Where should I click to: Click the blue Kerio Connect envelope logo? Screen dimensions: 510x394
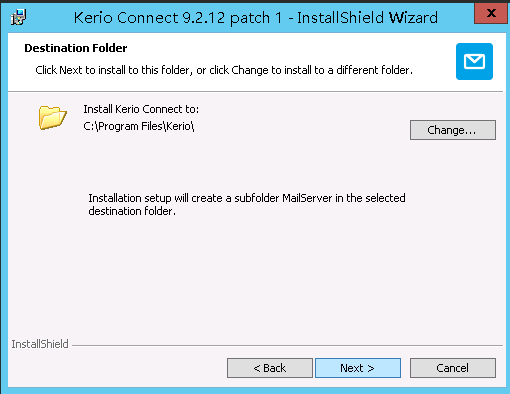[x=474, y=61]
